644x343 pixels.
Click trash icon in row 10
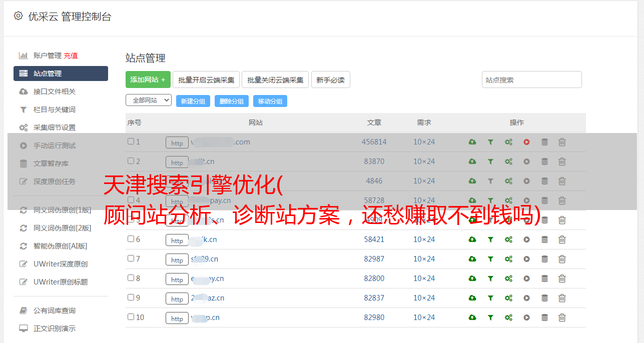pyautogui.click(x=562, y=317)
